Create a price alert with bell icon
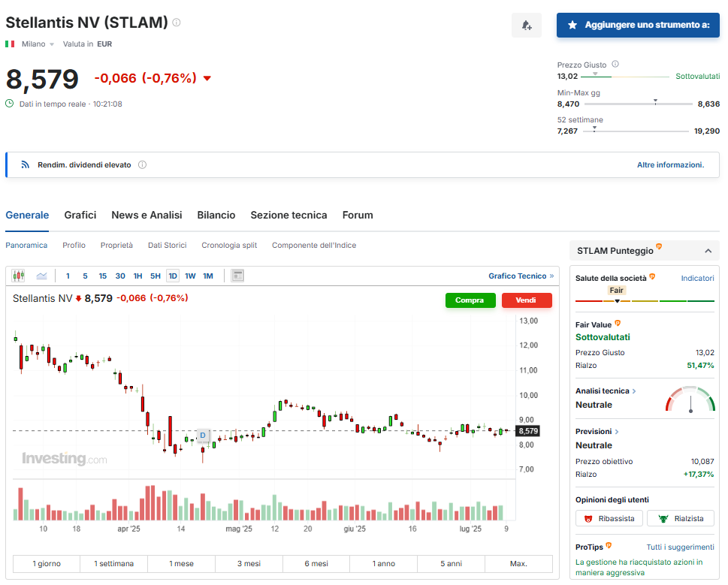 point(526,25)
